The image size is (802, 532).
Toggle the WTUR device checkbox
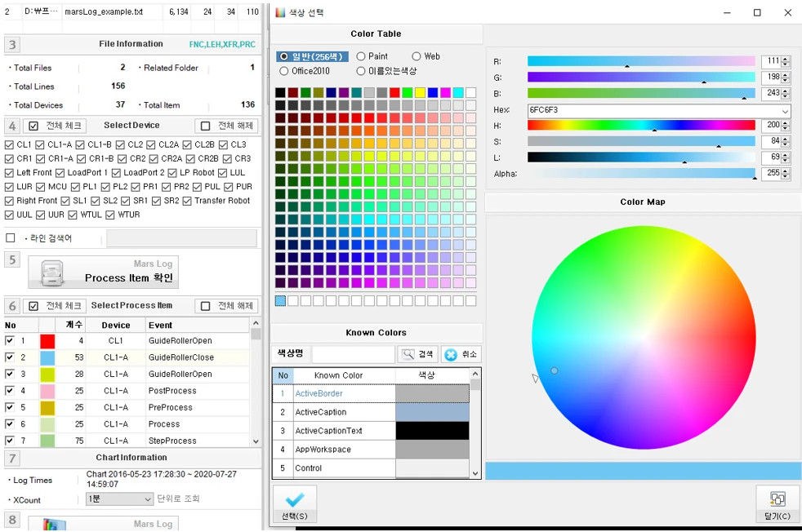pyautogui.click(x=110, y=215)
